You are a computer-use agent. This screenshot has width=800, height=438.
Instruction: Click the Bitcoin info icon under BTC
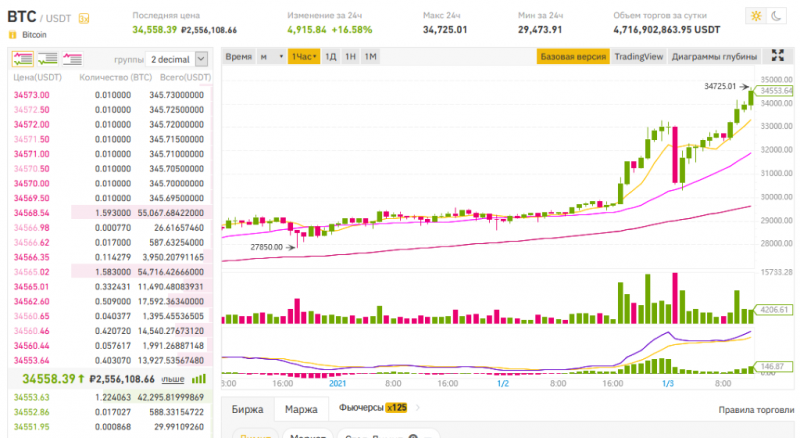pos(13,35)
